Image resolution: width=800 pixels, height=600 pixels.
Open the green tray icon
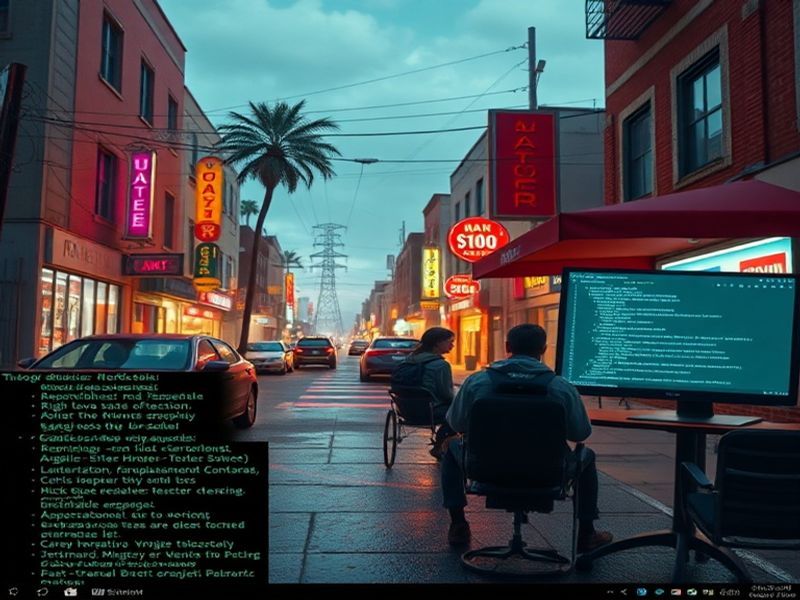692,592
